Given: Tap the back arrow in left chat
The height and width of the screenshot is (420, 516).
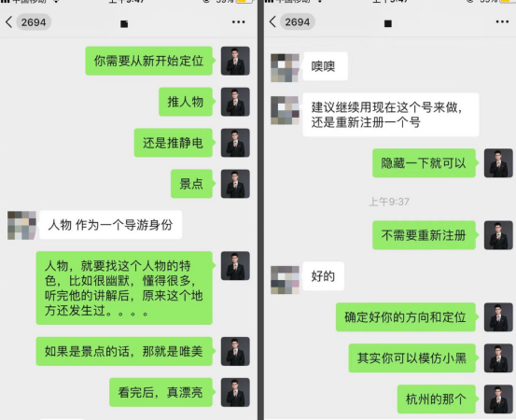Looking at the screenshot, I should 9,22.
